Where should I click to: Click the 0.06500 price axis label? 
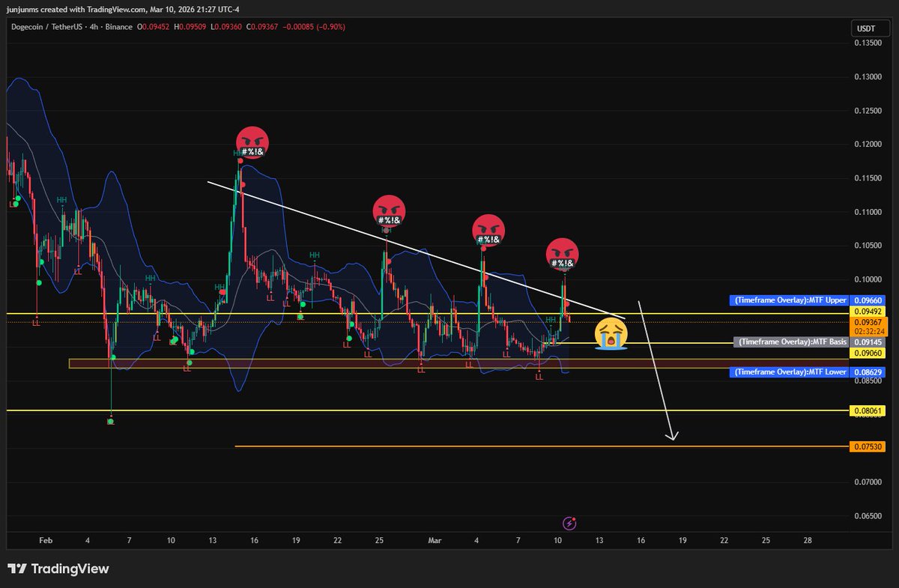coord(868,516)
